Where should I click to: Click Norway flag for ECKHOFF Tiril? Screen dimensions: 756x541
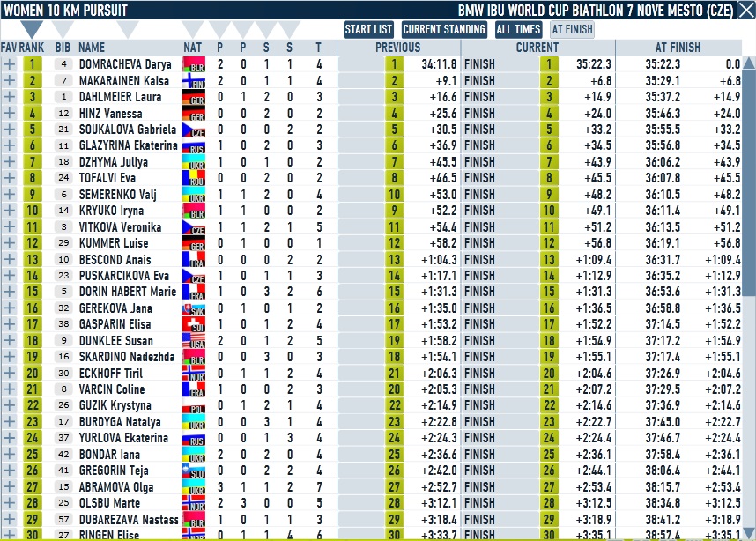click(193, 373)
